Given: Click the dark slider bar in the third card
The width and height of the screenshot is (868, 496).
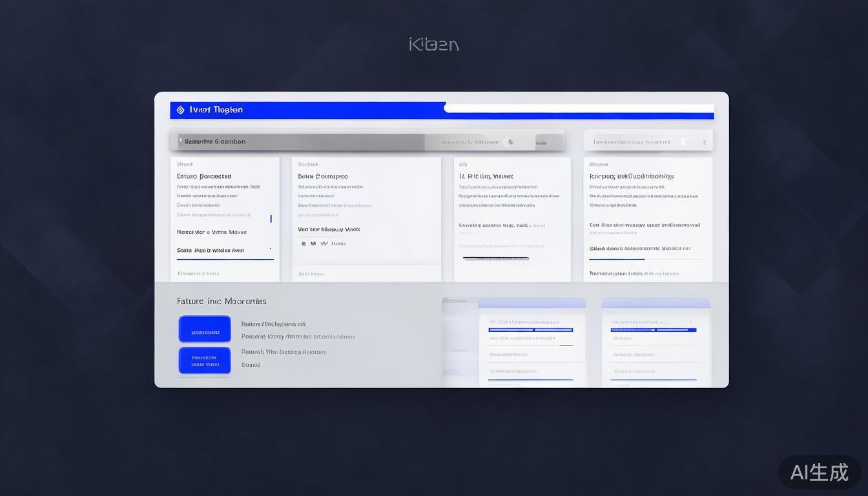Looking at the screenshot, I should click(x=496, y=258).
